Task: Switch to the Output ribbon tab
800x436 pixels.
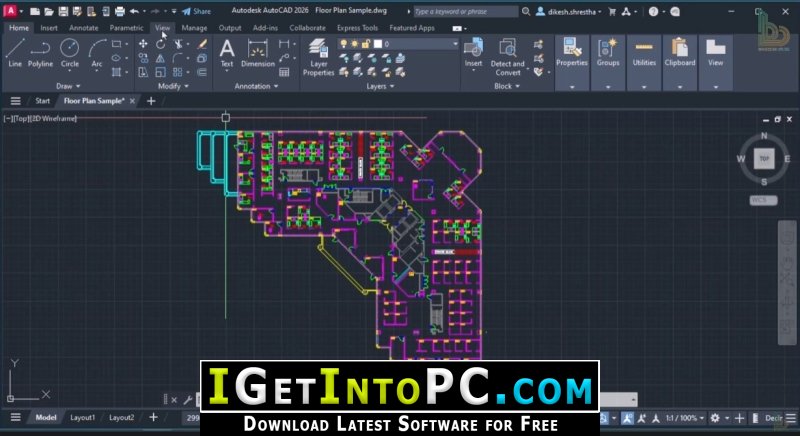Action: pyautogui.click(x=230, y=28)
